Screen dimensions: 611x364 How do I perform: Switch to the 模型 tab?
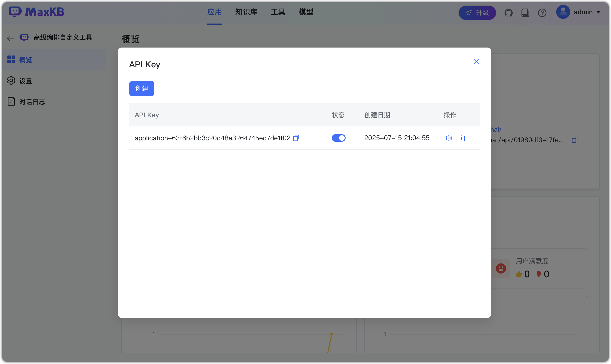306,12
